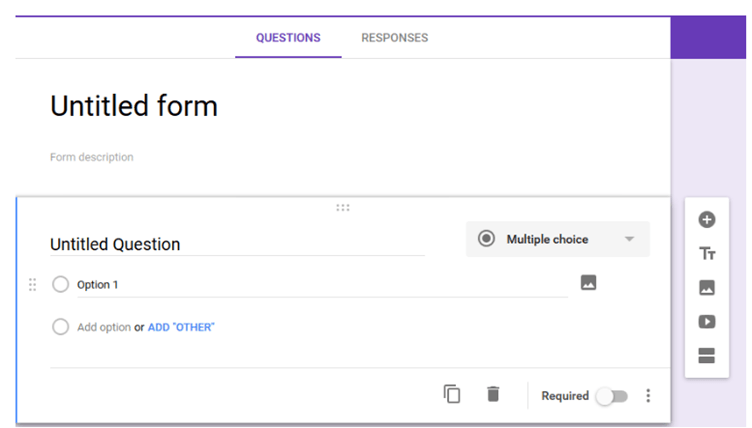Click the ADD "OTHER" link
Screen dimensions: 752x428
coord(181,327)
